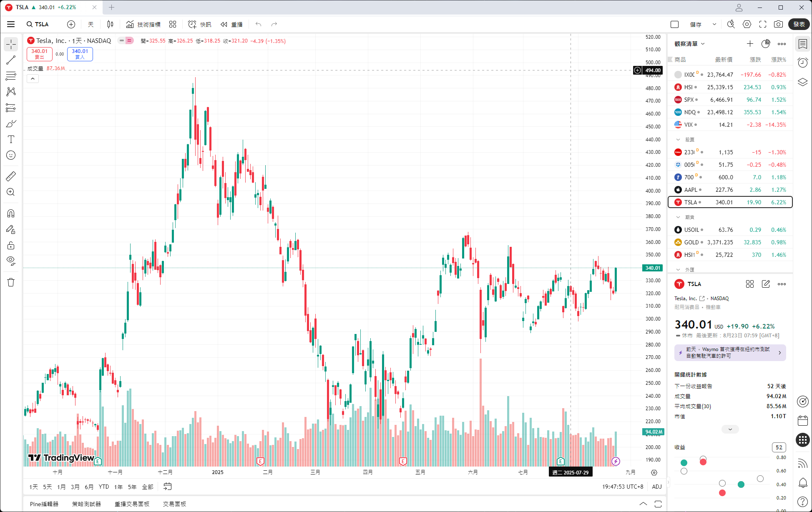This screenshot has width=812, height=512.
Task: Click the trash remove objects icon
Action: point(11,282)
